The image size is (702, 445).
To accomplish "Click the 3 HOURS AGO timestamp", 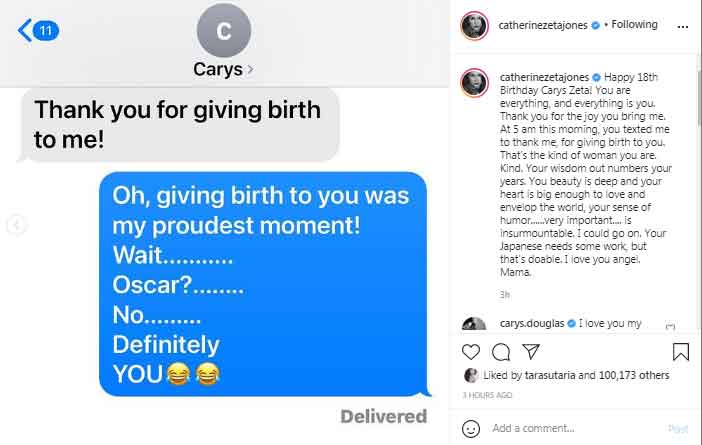I will click(486, 395).
